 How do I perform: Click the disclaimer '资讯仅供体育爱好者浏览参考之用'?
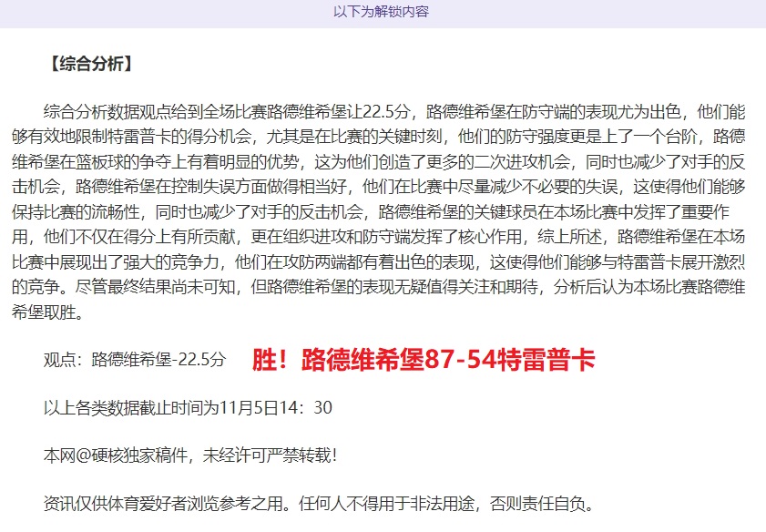pyautogui.click(x=164, y=503)
